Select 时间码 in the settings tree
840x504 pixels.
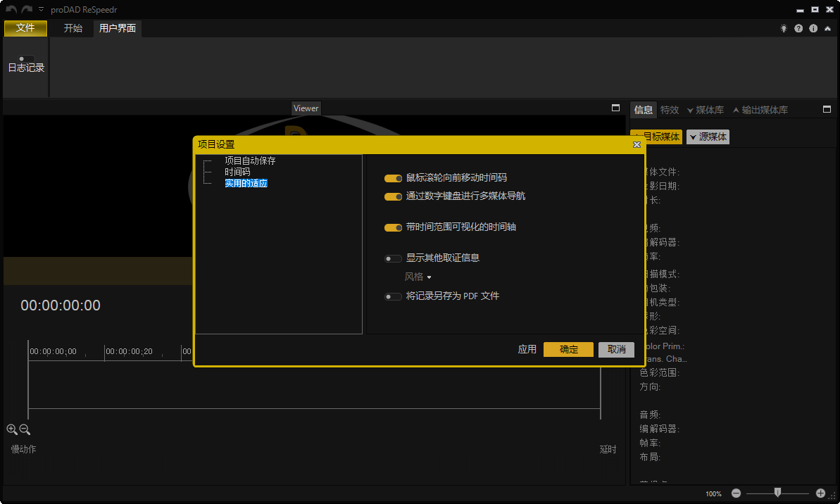click(238, 171)
